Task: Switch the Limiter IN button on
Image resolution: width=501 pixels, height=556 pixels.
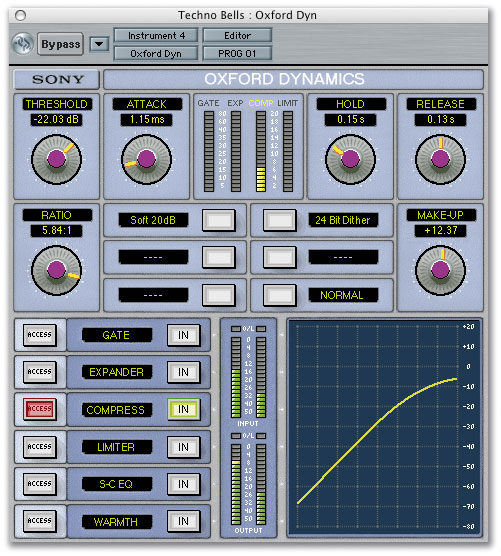Action: point(183,447)
